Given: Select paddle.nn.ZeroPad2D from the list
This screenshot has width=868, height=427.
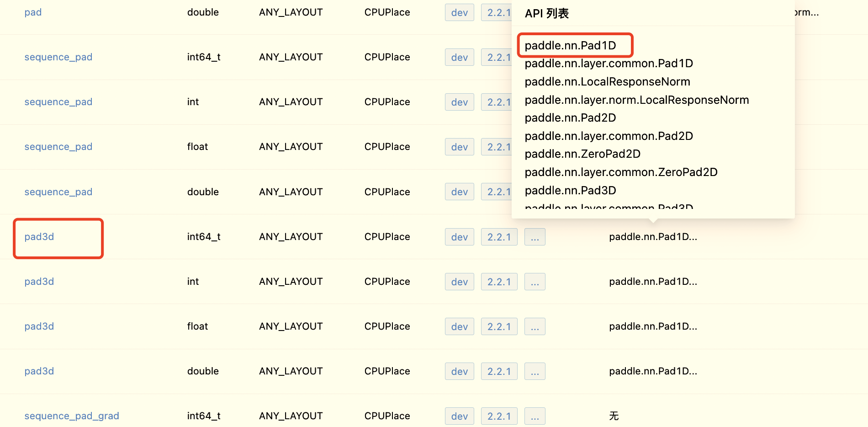Looking at the screenshot, I should tap(582, 154).
